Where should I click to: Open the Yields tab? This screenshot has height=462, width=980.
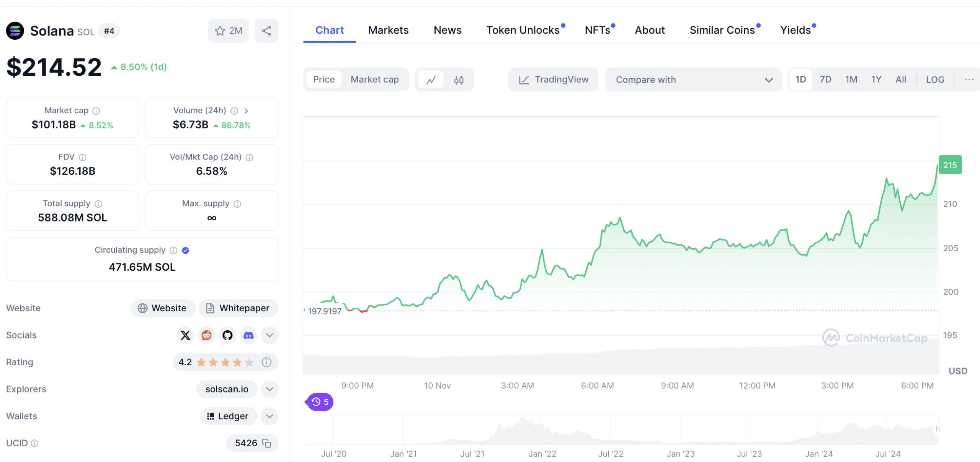click(796, 30)
